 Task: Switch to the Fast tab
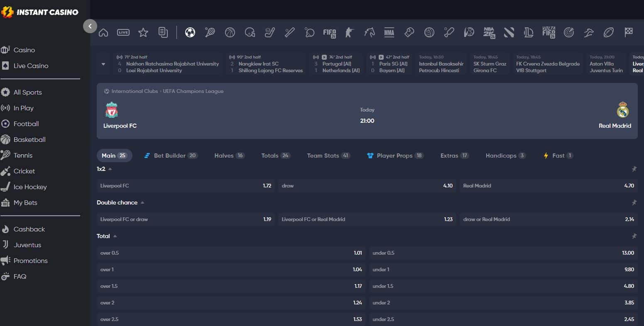[558, 156]
